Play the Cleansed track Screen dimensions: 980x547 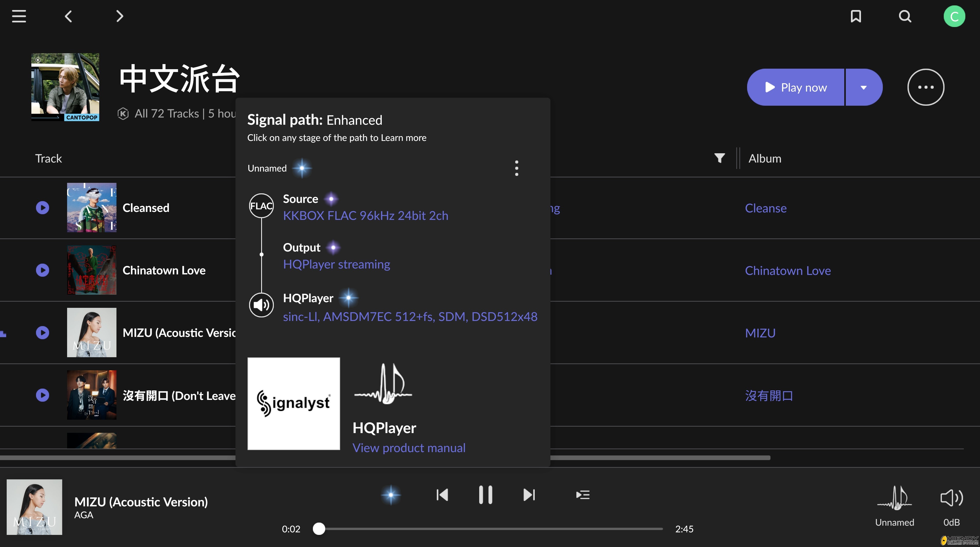tap(43, 208)
